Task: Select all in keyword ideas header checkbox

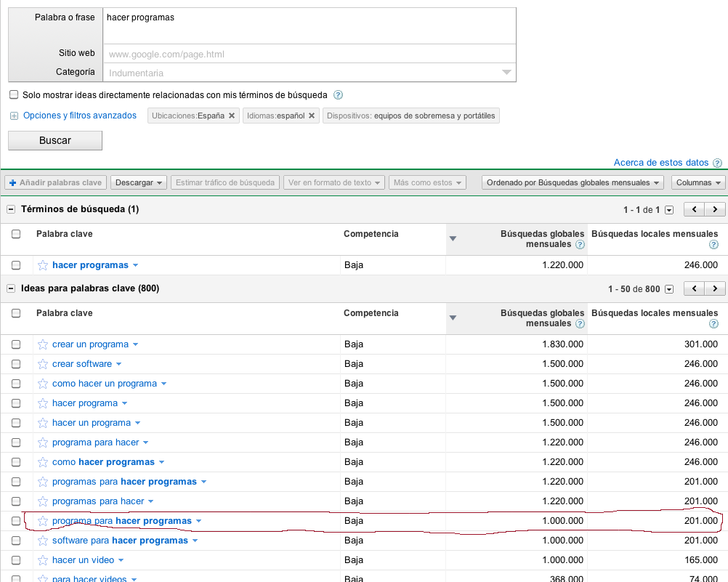Action: point(16,313)
